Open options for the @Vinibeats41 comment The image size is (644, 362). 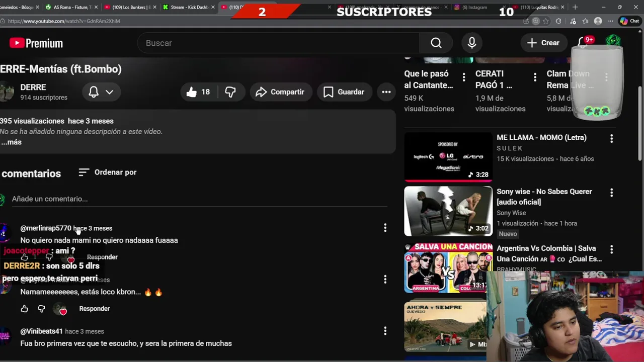(385, 331)
